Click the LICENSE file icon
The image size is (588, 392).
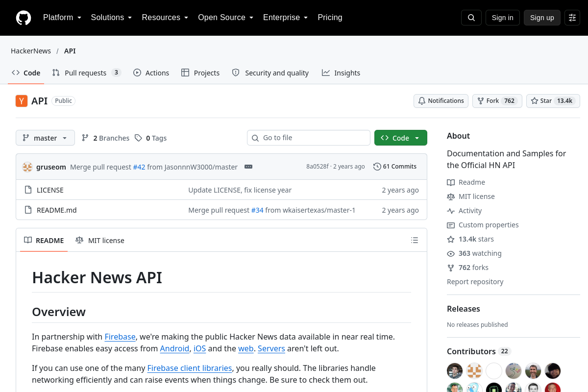28,190
